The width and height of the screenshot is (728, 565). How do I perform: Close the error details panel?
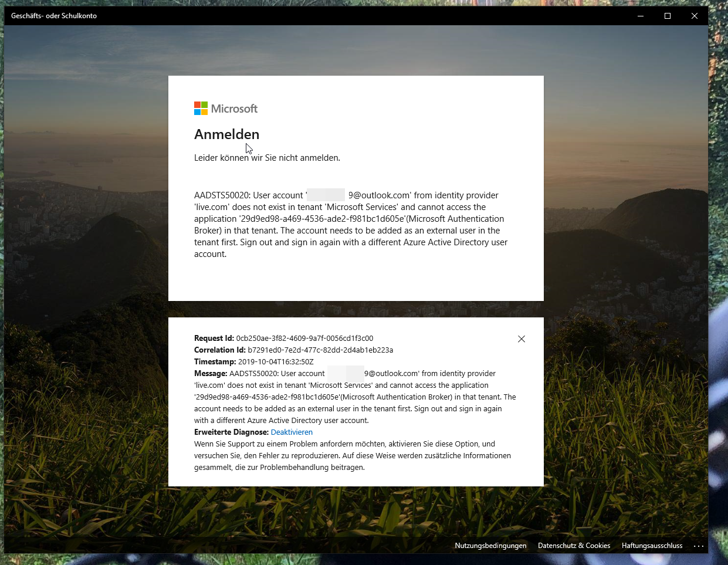(522, 339)
